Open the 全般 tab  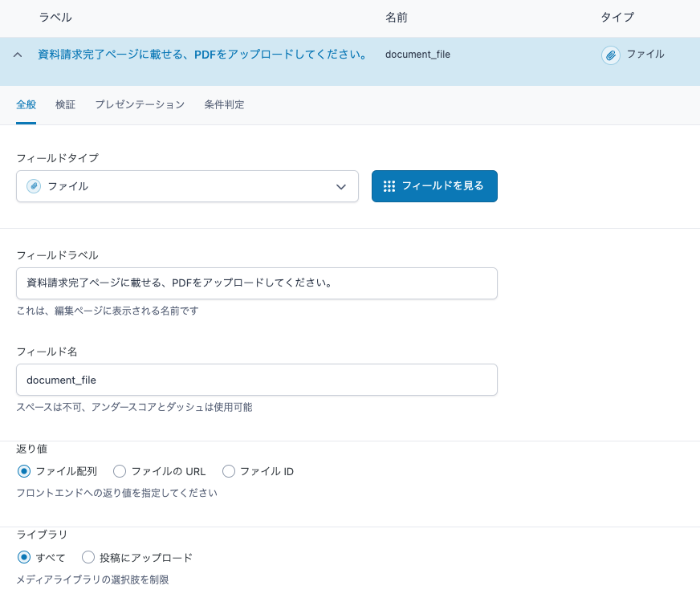pos(26,105)
